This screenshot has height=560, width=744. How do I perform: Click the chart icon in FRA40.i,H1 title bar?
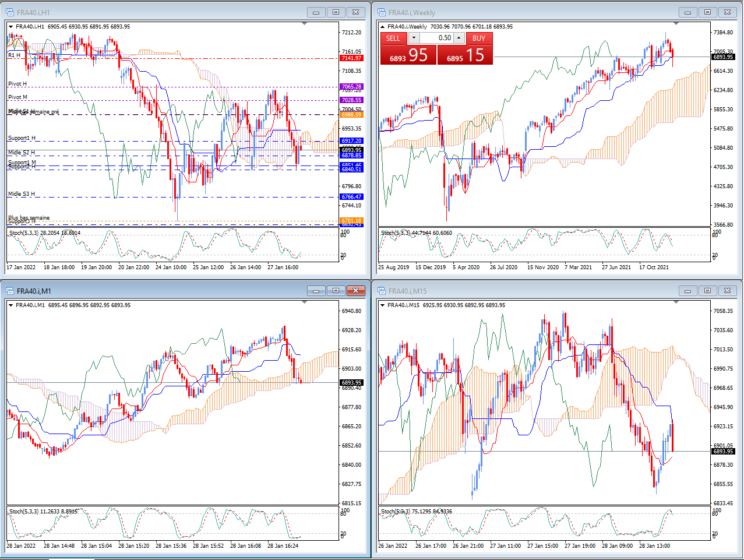[10, 12]
